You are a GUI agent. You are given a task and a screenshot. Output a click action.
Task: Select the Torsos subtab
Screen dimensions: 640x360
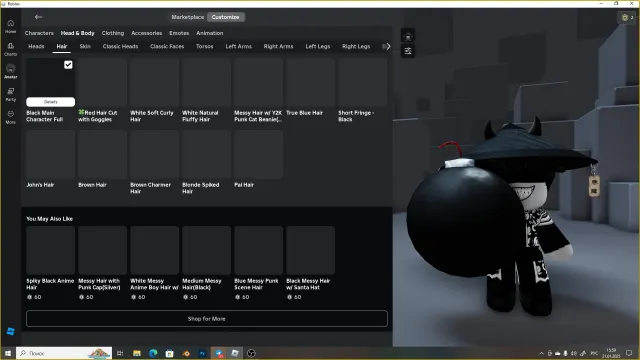coord(204,47)
